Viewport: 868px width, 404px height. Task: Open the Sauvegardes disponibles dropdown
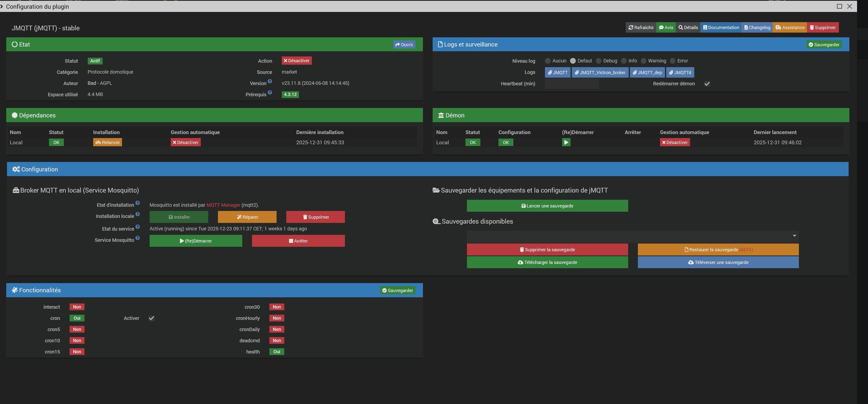(632, 236)
